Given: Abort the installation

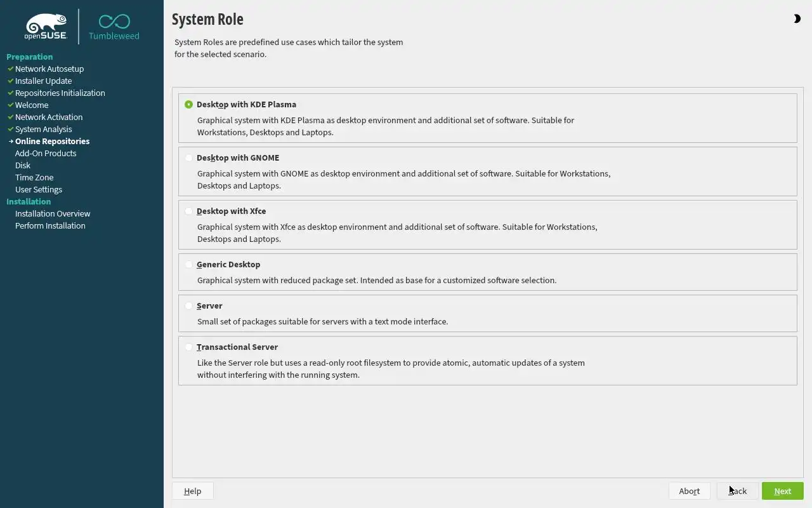Looking at the screenshot, I should (x=689, y=491).
